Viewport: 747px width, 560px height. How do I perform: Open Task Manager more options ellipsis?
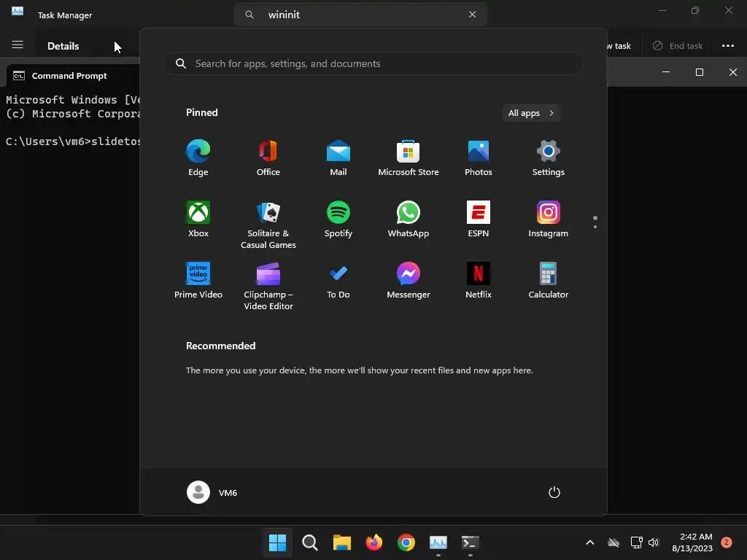[727, 46]
